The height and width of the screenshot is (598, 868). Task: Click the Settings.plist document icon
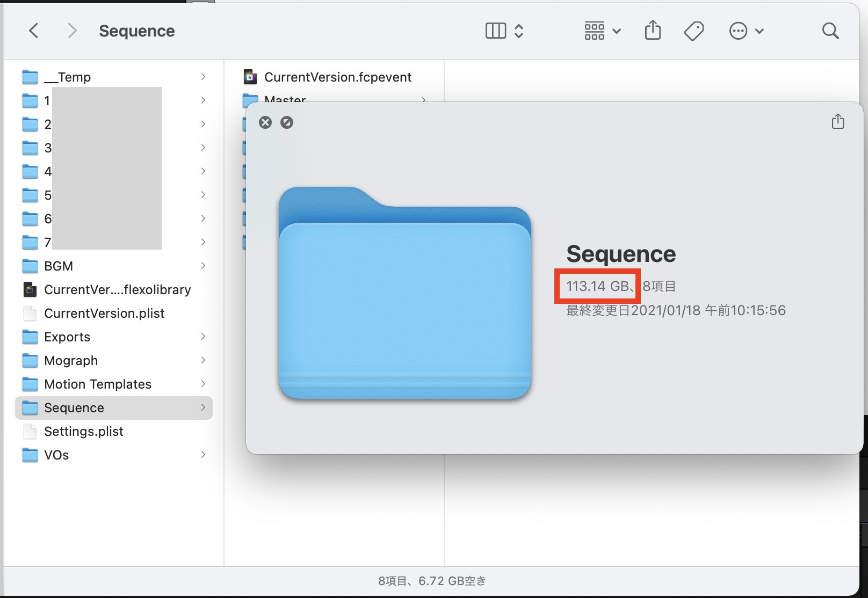pyautogui.click(x=30, y=432)
